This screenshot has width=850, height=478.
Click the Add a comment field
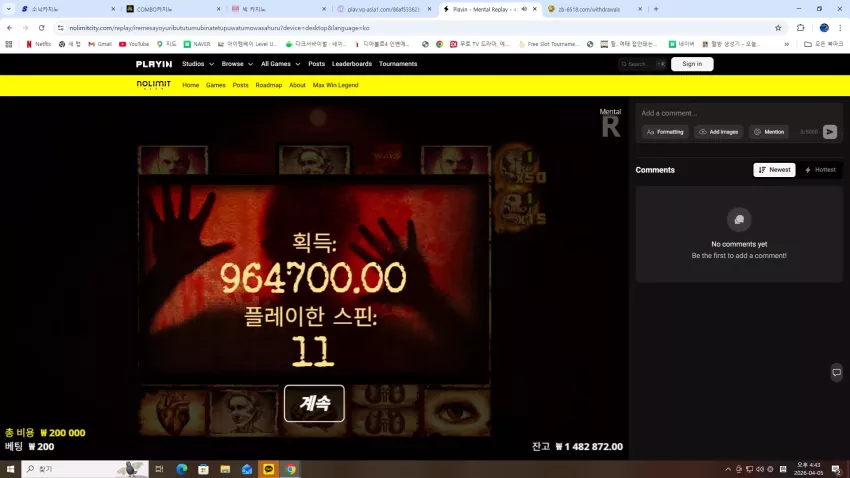point(739,113)
